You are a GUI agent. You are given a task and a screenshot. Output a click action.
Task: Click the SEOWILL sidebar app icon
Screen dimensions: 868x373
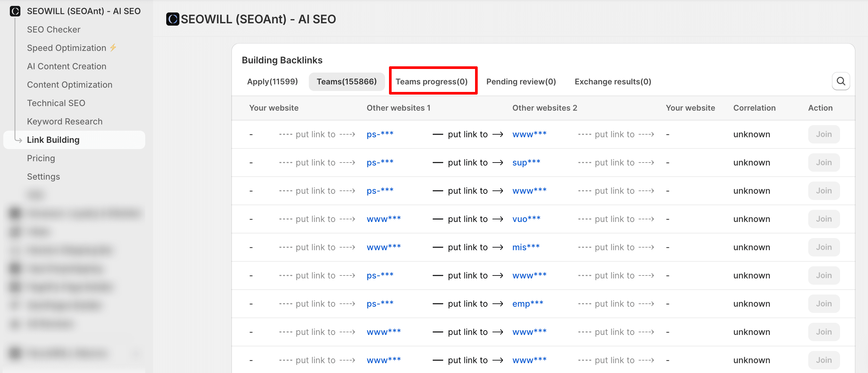(15, 11)
